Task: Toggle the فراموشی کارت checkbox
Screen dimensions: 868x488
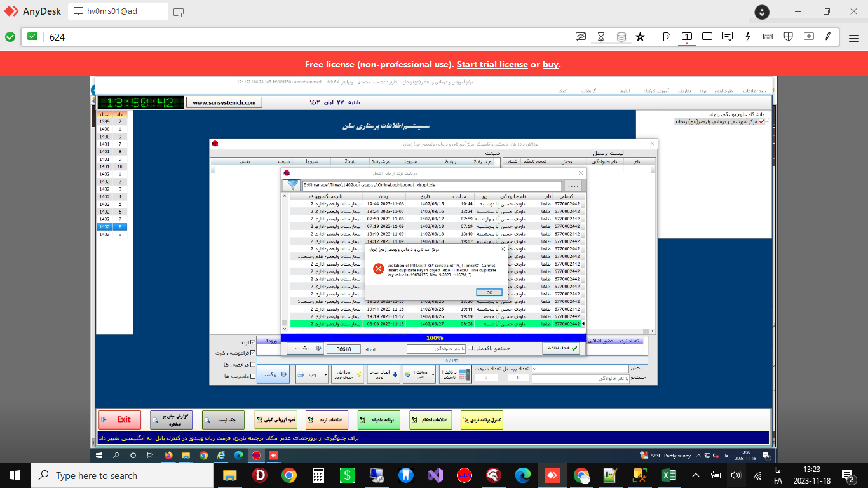Action: [x=254, y=353]
